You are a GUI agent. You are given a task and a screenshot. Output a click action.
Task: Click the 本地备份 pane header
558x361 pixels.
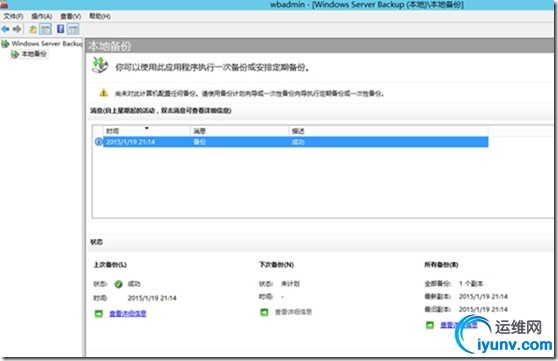coord(320,46)
